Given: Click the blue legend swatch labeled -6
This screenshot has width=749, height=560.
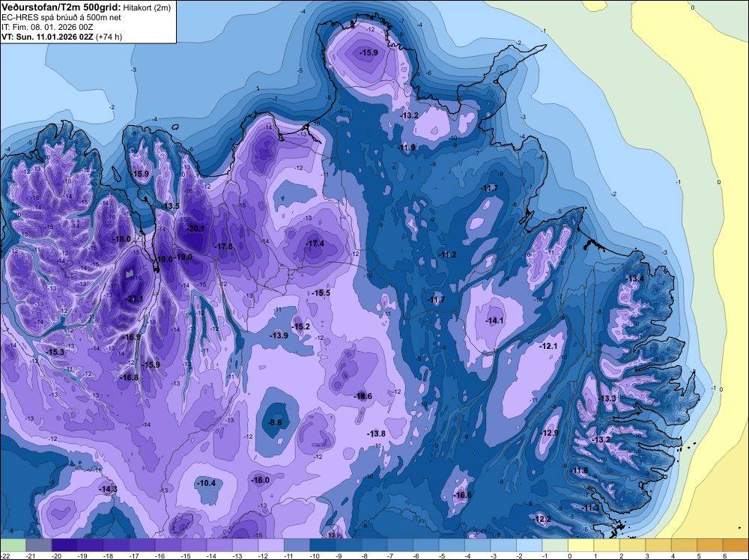Looking at the screenshot, I should click(x=425, y=545).
